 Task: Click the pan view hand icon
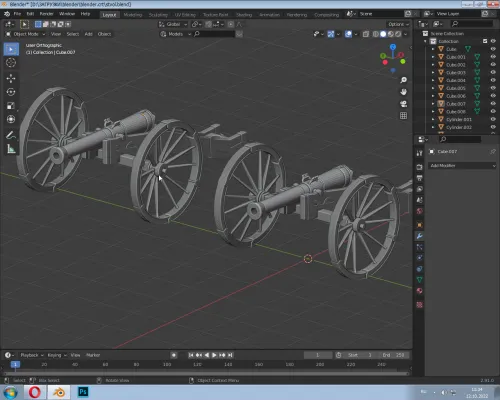pos(403,92)
